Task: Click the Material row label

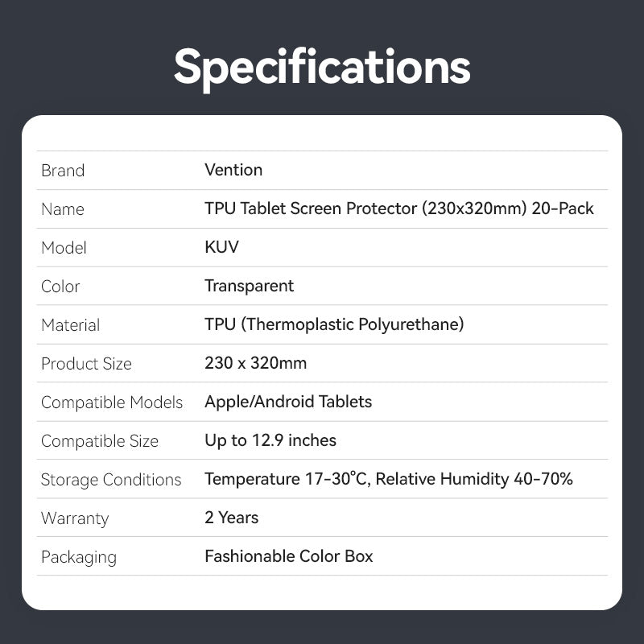Action: point(70,325)
